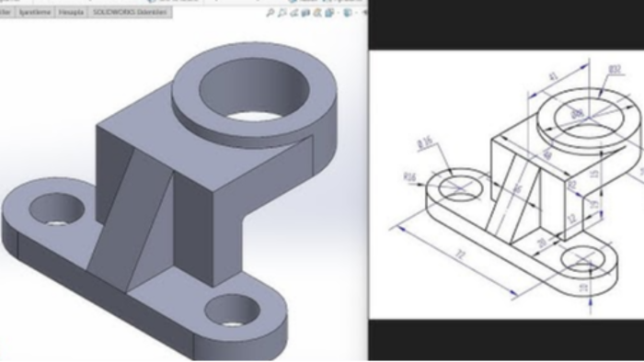The width and height of the screenshot is (644, 362).
Task: Select the left mounting hole on the base
Action: 57,209
